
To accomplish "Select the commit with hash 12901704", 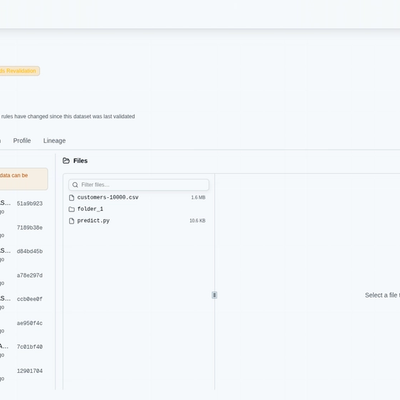I will click(x=30, y=371).
